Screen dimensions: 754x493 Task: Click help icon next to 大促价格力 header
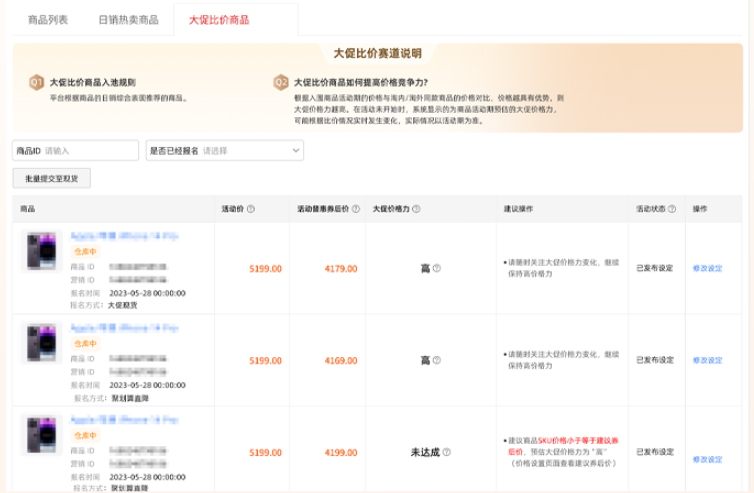[416, 209]
